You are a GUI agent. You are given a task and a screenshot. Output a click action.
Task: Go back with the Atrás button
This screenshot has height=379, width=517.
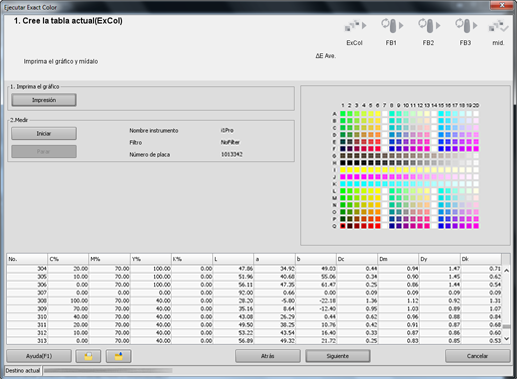coord(268,356)
